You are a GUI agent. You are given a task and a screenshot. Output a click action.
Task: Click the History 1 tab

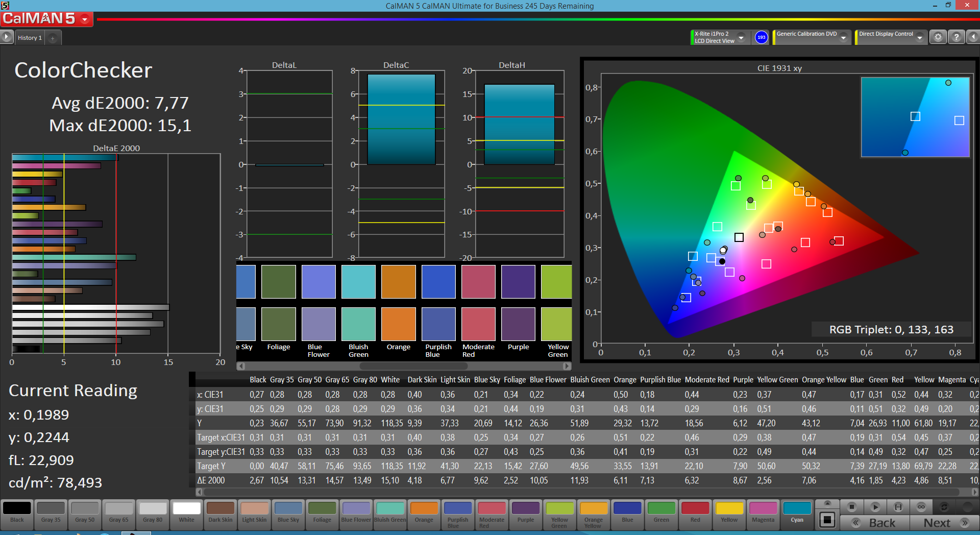point(30,38)
